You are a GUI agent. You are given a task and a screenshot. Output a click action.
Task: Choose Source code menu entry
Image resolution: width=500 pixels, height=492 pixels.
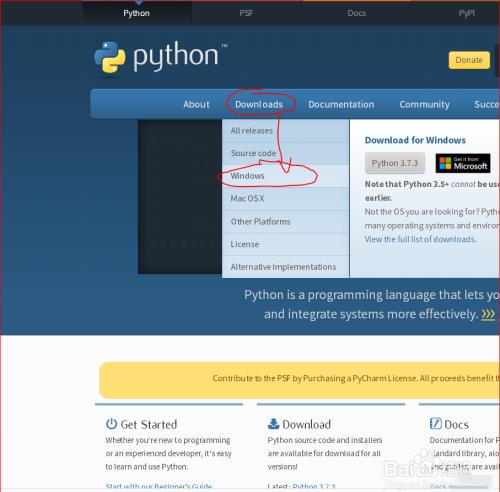pyautogui.click(x=285, y=153)
